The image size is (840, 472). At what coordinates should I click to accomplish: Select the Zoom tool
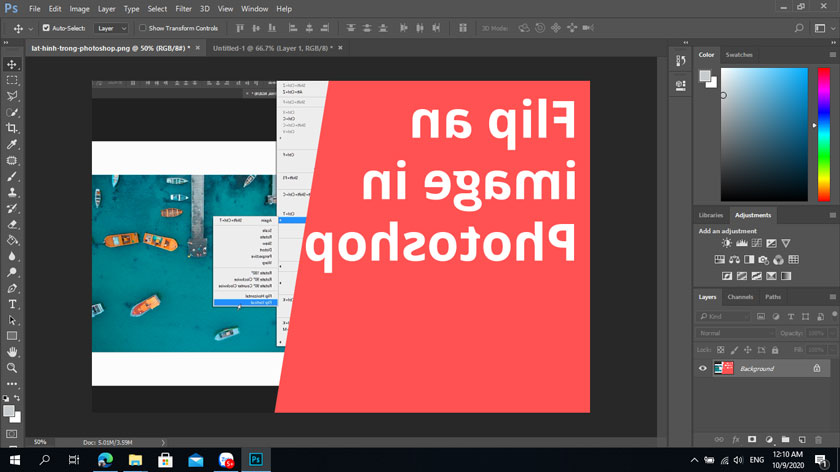click(x=12, y=368)
